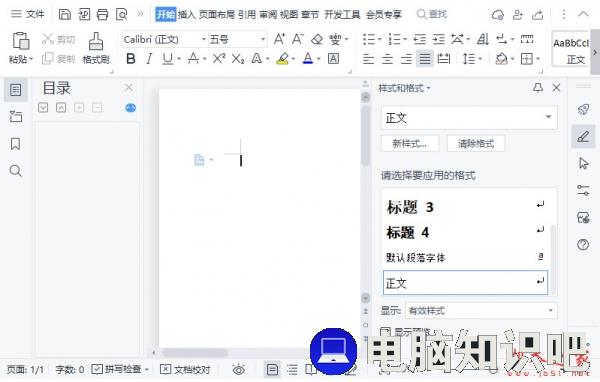
Task: Center-align the paragraph
Action: (x=387, y=59)
